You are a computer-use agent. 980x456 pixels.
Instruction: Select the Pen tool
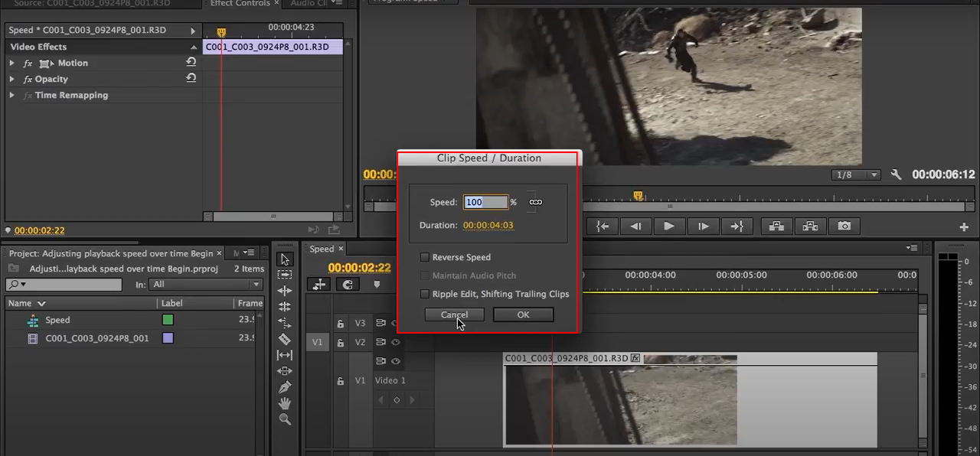[285, 387]
